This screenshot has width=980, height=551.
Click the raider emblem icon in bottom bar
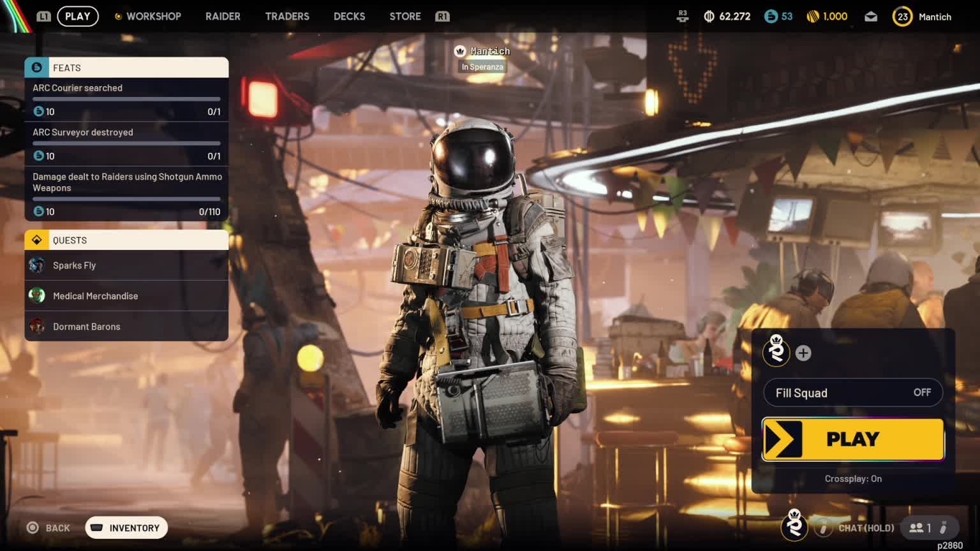pos(794,525)
